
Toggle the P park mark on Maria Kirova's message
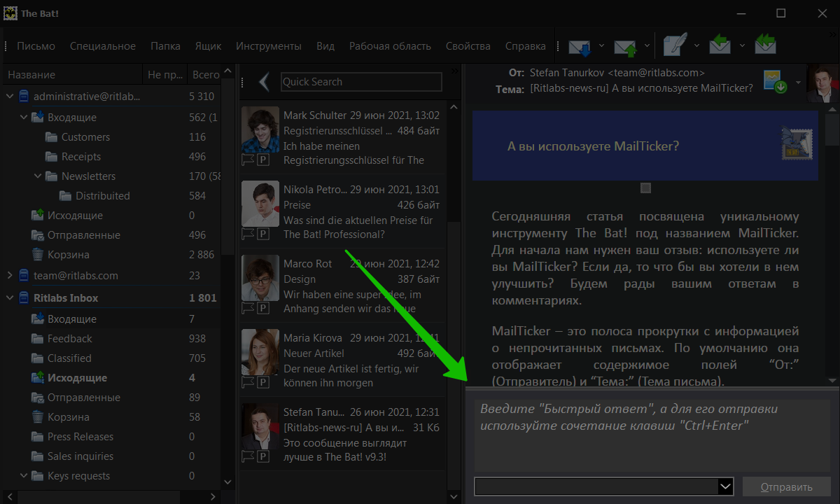tap(263, 382)
